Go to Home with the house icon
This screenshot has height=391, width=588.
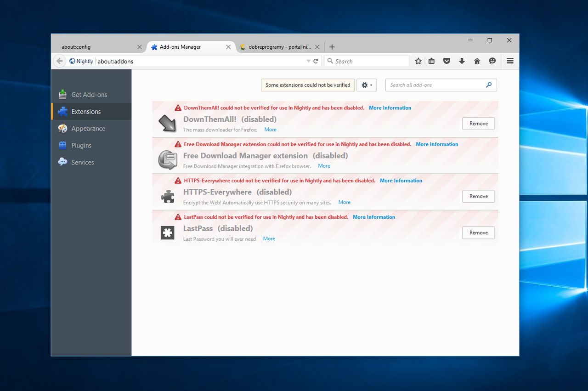[x=477, y=61]
